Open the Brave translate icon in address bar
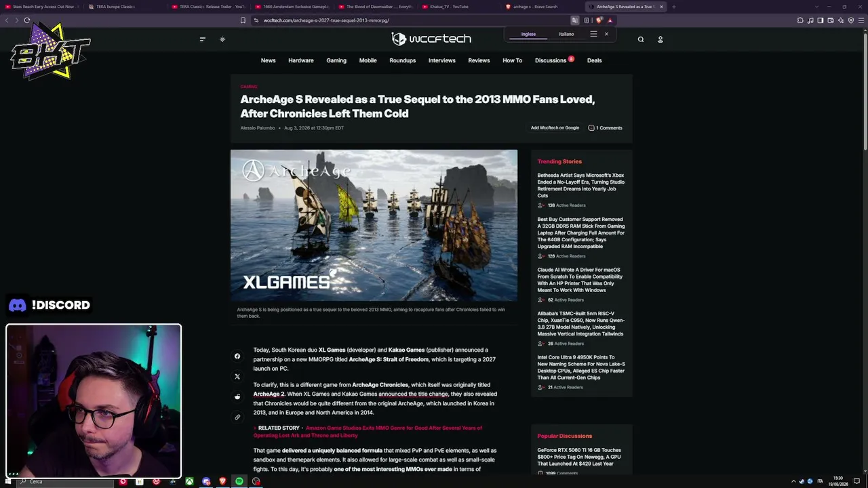 [x=574, y=20]
